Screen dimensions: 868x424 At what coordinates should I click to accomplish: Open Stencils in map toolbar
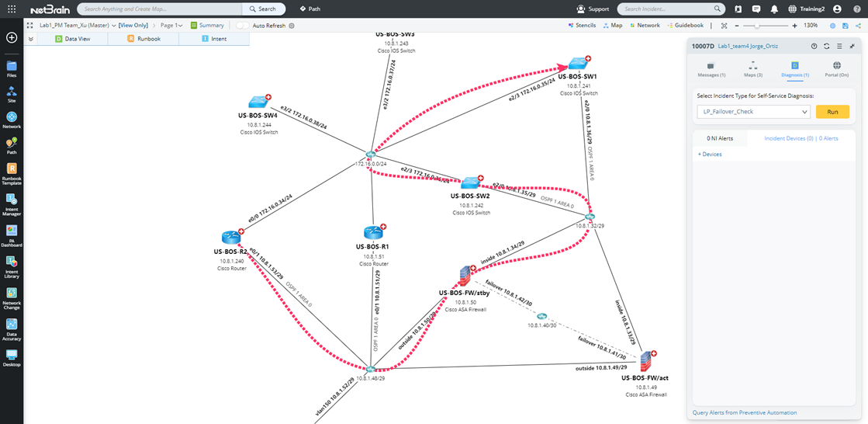click(583, 26)
